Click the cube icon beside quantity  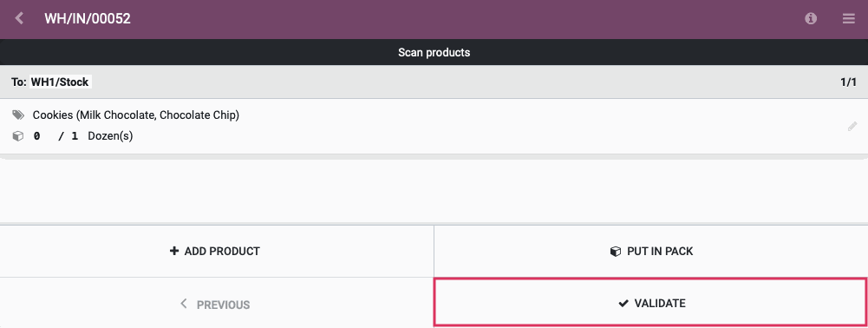18,135
